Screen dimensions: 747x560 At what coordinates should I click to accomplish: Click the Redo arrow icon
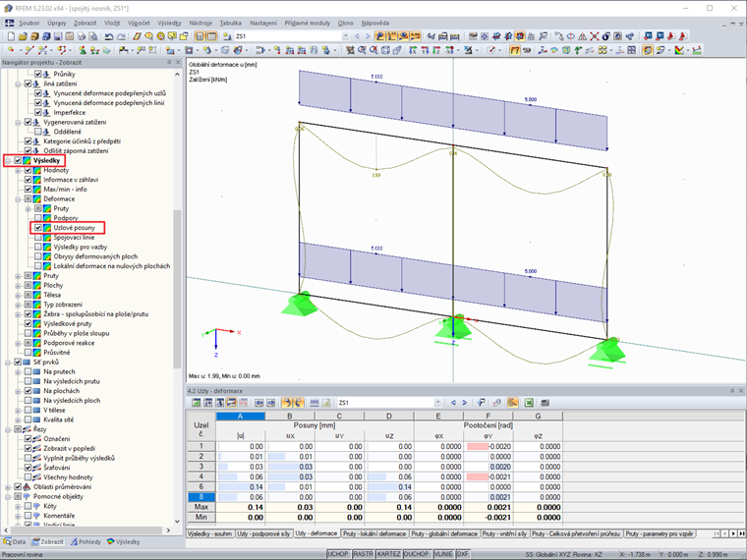click(x=121, y=36)
